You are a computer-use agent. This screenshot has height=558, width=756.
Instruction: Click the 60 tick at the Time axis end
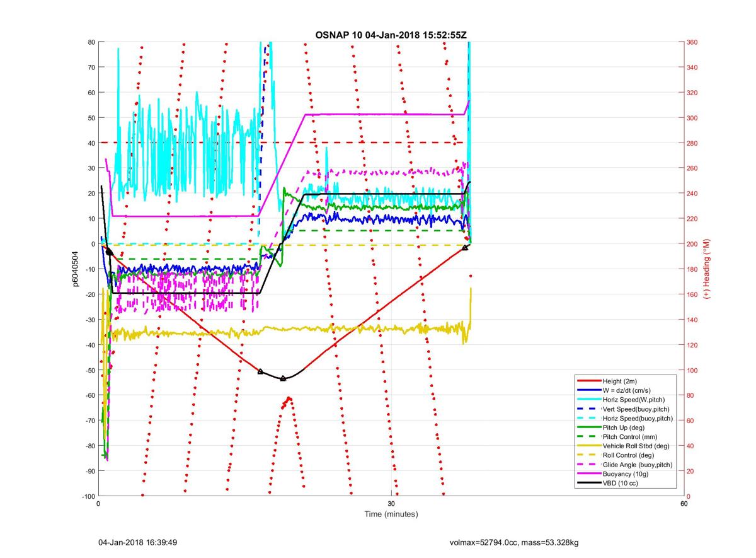click(x=684, y=504)
